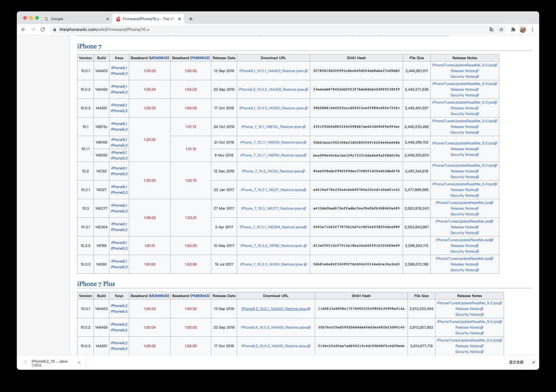Image resolution: width=556 pixels, height=392 pixels.
Task: Download iPhone9,2_10.0.3_14A551_Restore.ipsw
Action: click(x=276, y=346)
